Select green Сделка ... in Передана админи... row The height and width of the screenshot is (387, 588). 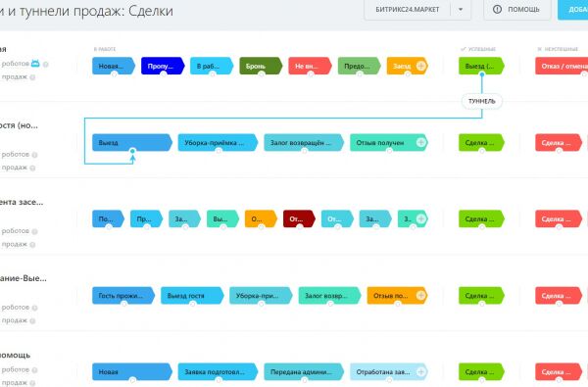point(481,372)
